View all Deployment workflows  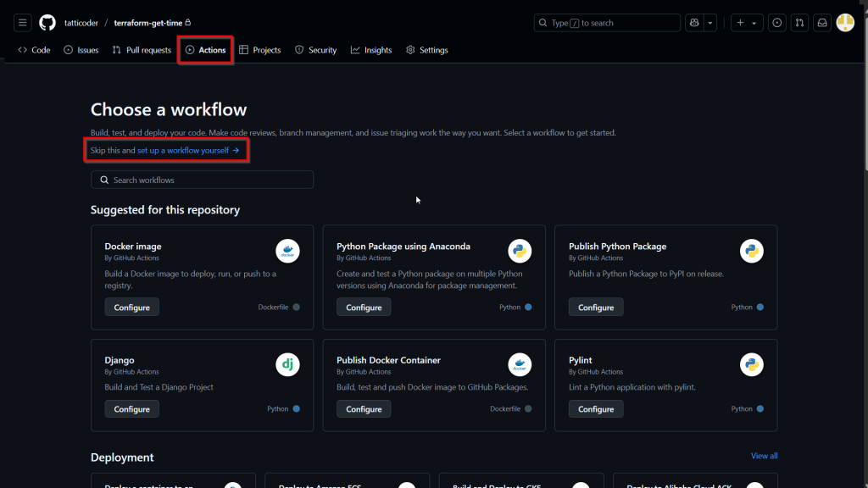[764, 456]
